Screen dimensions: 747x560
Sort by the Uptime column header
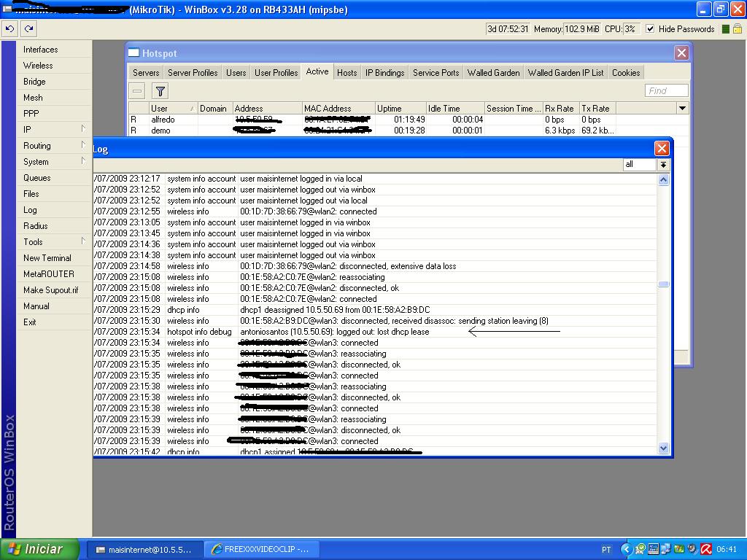click(400, 109)
